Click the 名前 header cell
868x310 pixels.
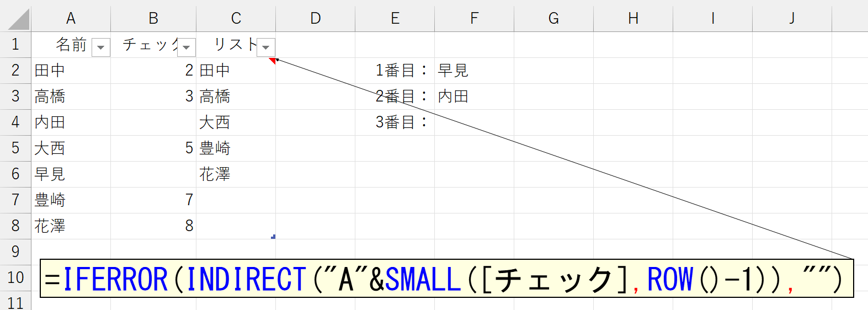(71, 45)
